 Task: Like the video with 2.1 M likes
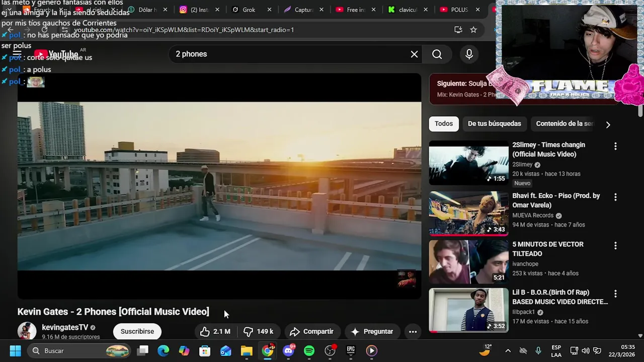click(215, 331)
